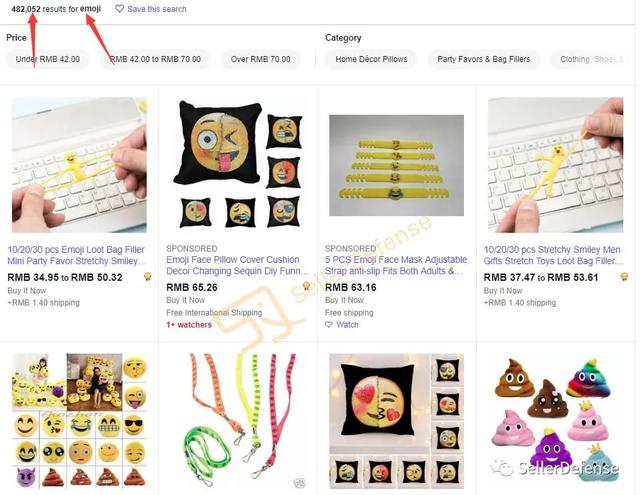
Task: Open 5 PCS Emoji Face Mask listing title
Action: [396, 265]
